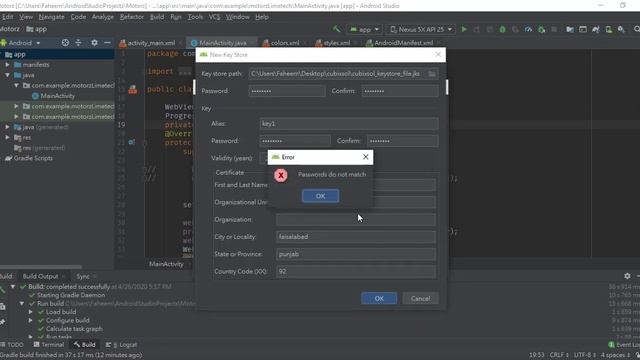This screenshot has height=360, width=640.
Task: Open project panel settings gear
Action: (x=94, y=43)
